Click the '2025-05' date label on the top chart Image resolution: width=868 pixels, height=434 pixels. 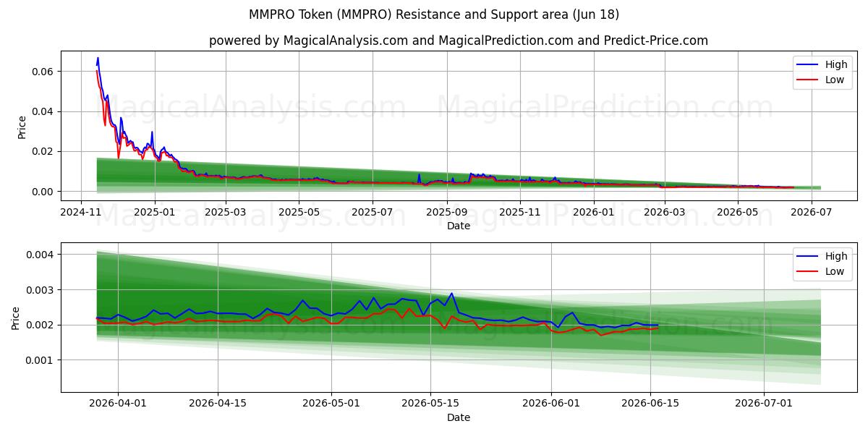point(299,212)
